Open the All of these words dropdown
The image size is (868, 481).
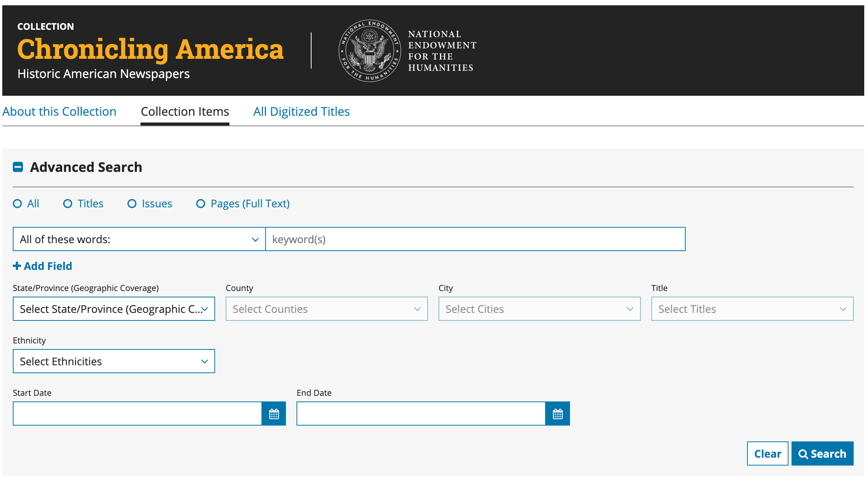click(x=139, y=239)
